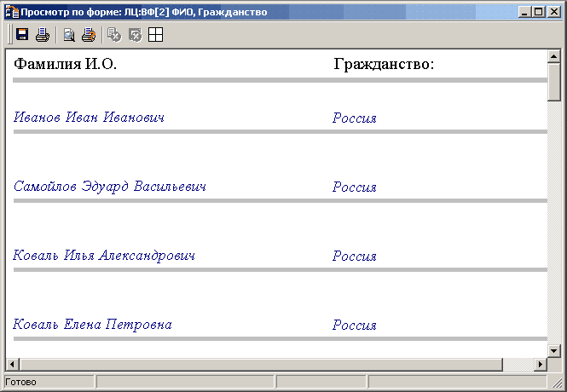
Task: Click the horizontal scrollbar left arrow
Action: (12, 364)
